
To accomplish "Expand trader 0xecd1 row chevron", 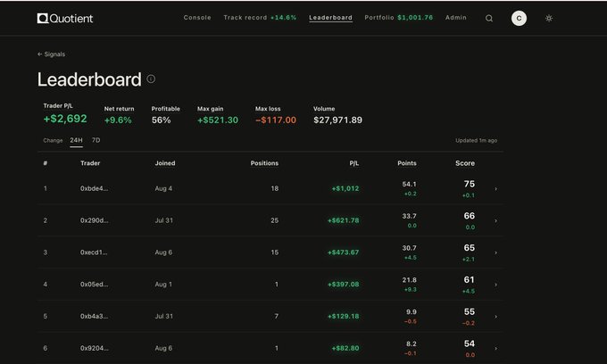I will 495,252.
